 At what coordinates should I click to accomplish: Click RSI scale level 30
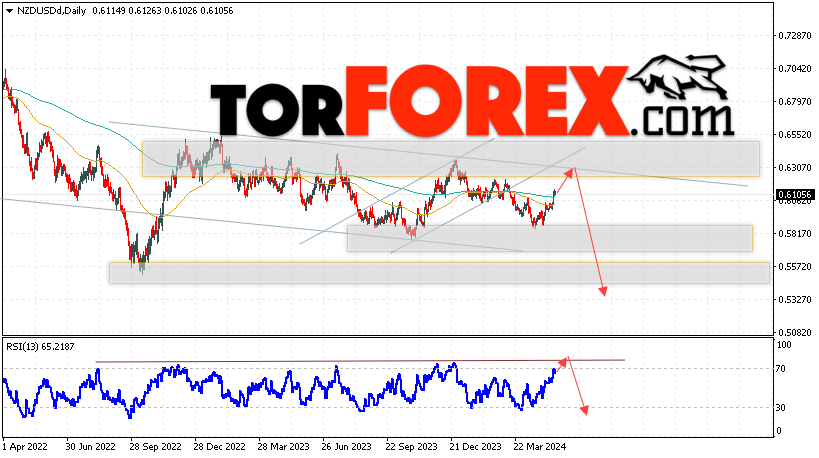coord(780,407)
